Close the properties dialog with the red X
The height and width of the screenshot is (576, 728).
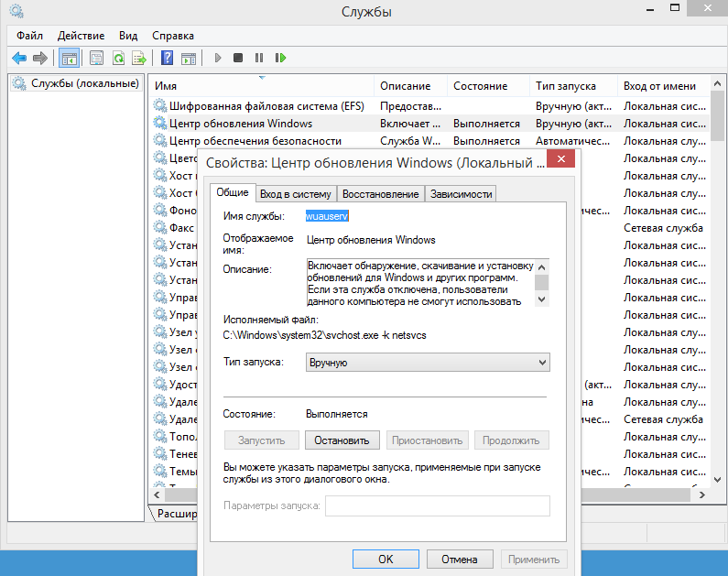(x=560, y=158)
